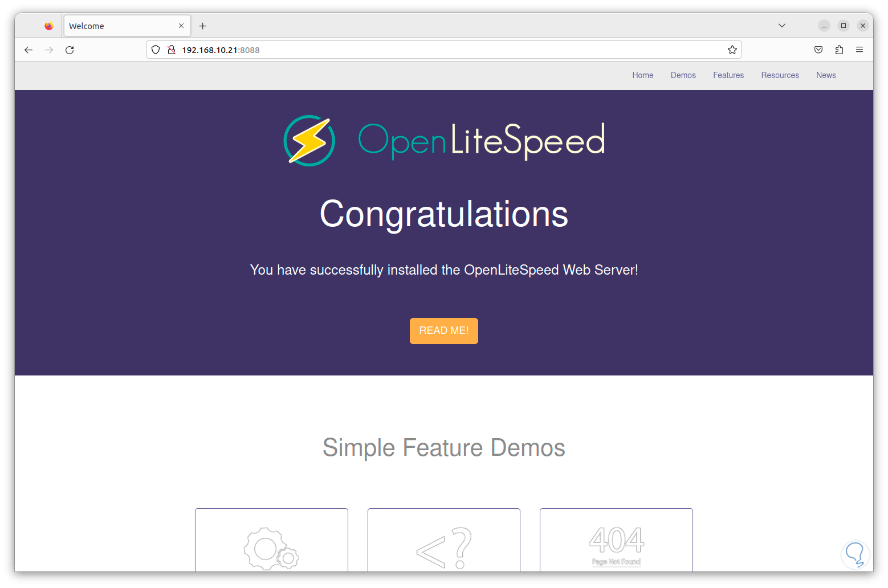Click the OpenLiteSpeed lightning bolt logo
The height and width of the screenshot is (588, 888).
tap(309, 141)
